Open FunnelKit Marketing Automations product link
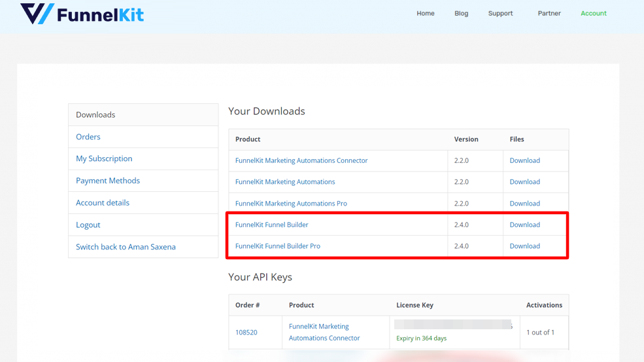This screenshot has height=362, width=644. [285, 182]
